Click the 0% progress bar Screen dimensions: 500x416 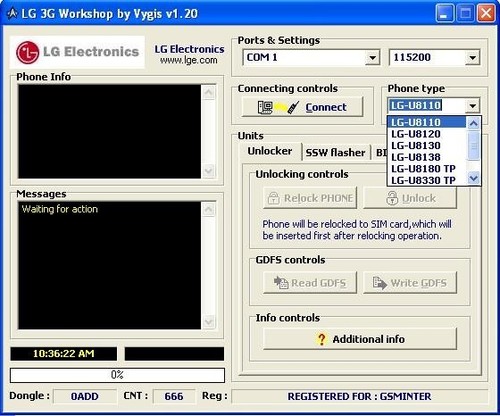[x=117, y=375]
